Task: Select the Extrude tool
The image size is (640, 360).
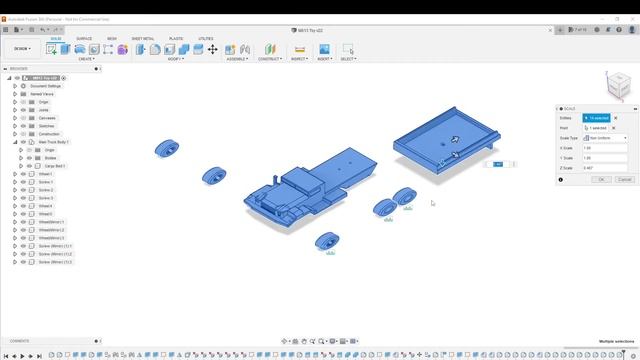Action: click(x=65, y=49)
